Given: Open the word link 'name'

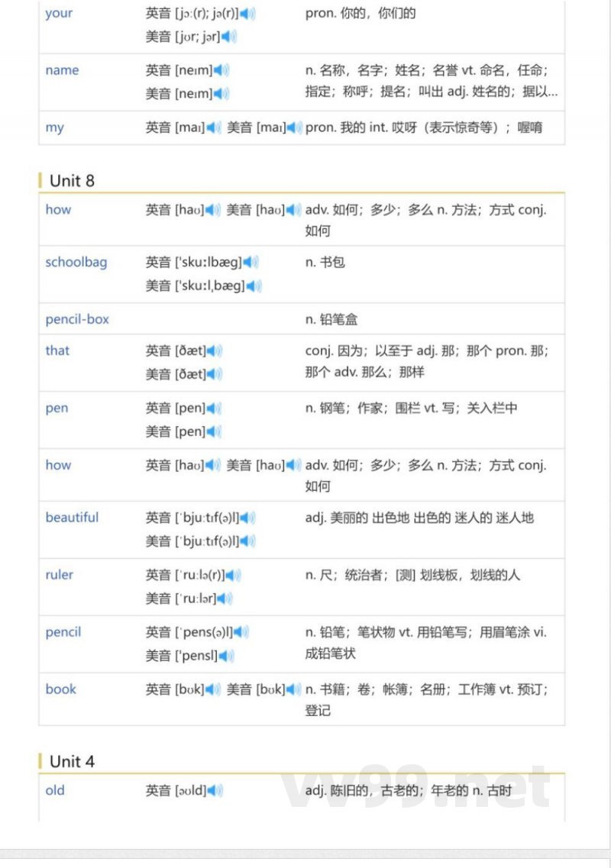Looking at the screenshot, I should [x=62, y=70].
